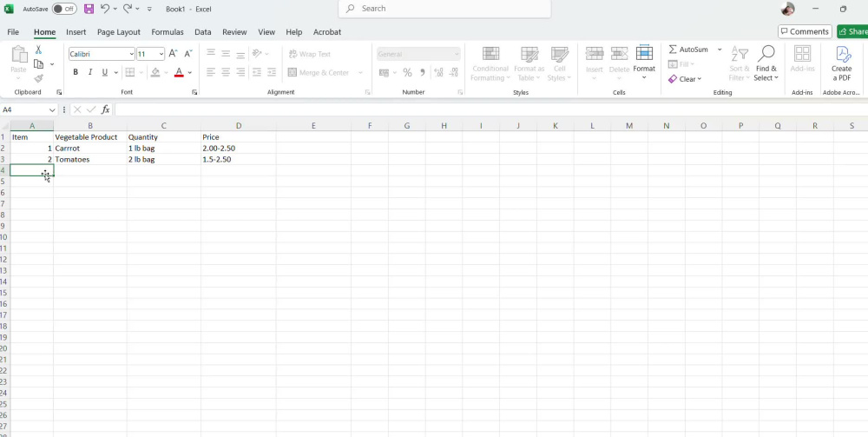
Task: Open the AutoSum dropdown arrow
Action: tap(720, 50)
